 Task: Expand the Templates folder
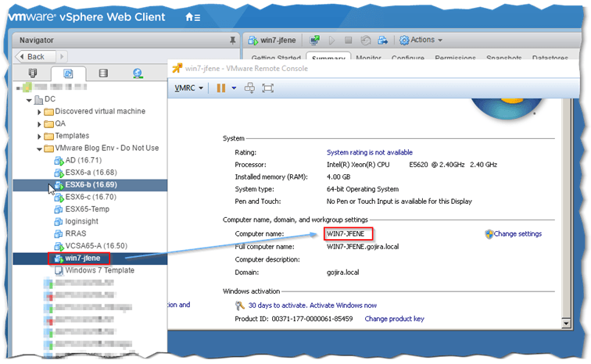39,136
